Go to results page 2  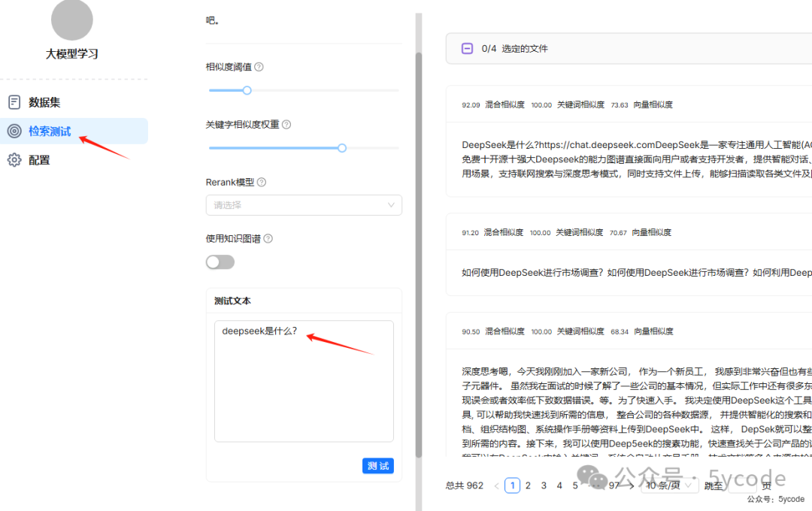coord(528,485)
